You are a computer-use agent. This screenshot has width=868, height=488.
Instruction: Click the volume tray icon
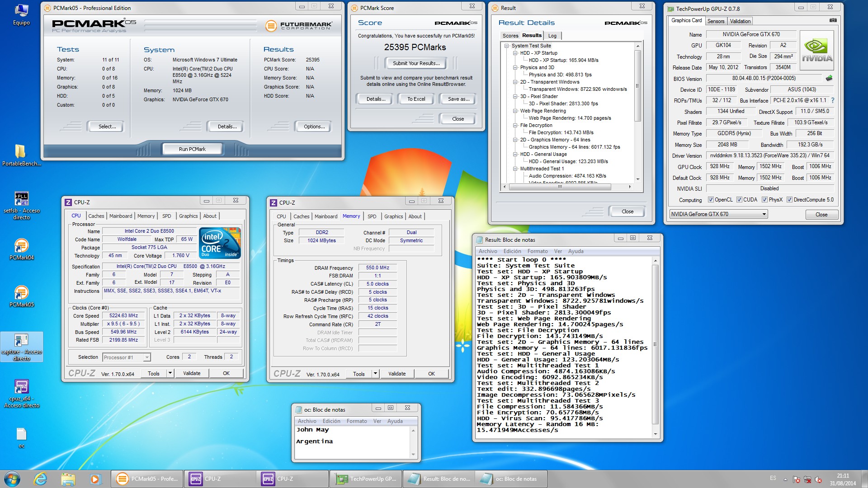[x=819, y=479]
